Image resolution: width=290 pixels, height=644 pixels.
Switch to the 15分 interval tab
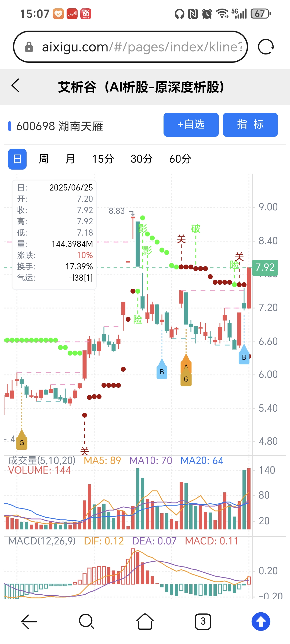pos(103,159)
